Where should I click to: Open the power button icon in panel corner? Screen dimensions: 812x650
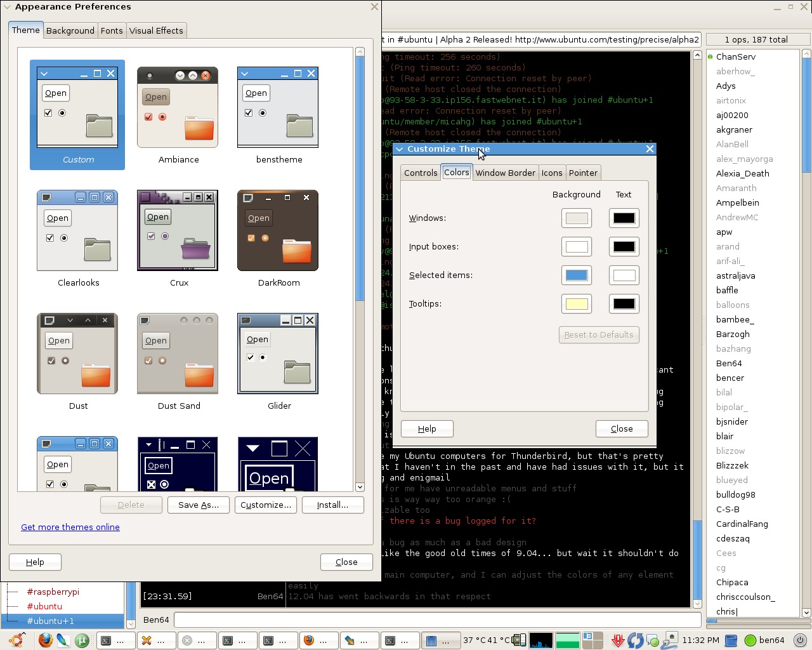tap(801, 640)
